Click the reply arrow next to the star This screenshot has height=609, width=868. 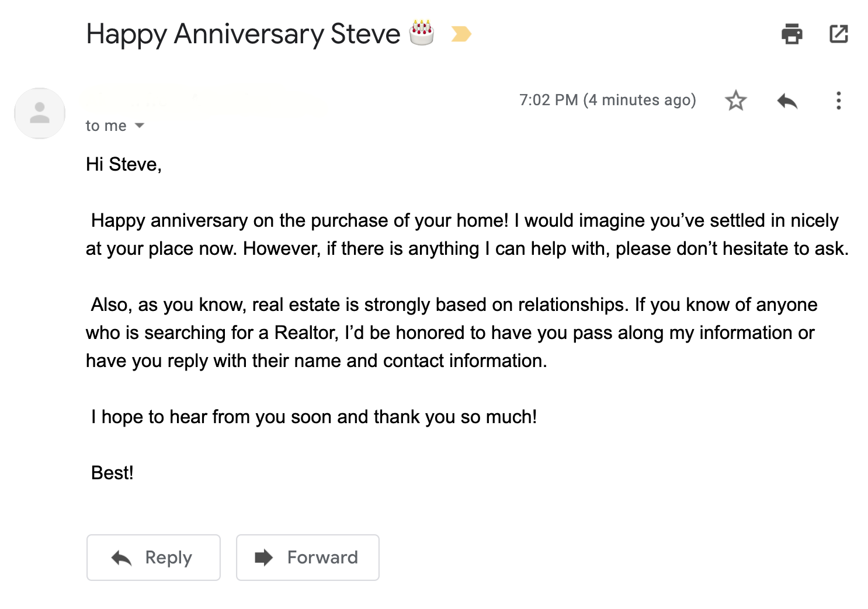pos(787,101)
